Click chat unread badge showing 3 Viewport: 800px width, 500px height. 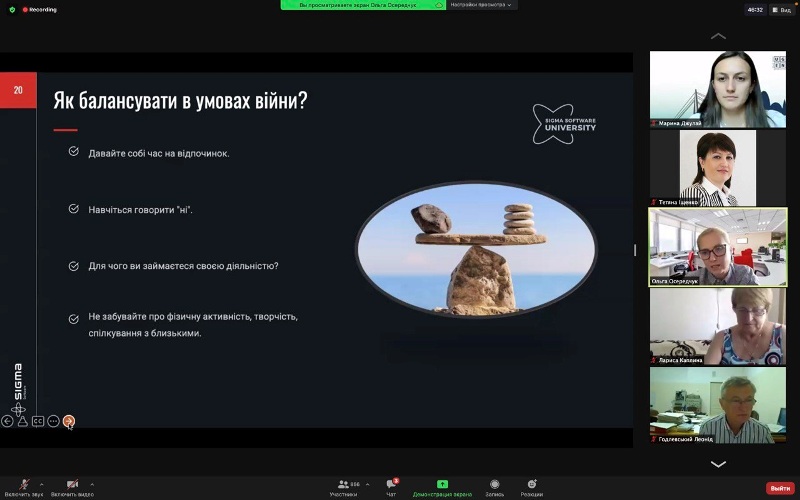[x=396, y=481]
